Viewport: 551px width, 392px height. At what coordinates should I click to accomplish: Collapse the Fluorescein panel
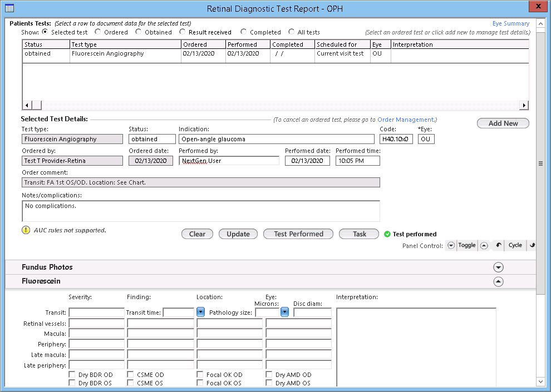pyautogui.click(x=498, y=281)
